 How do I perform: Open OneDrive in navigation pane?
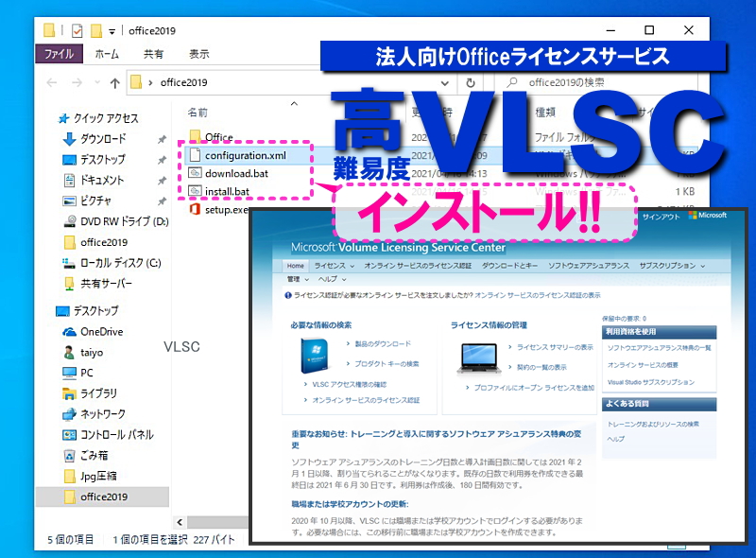[x=93, y=332]
